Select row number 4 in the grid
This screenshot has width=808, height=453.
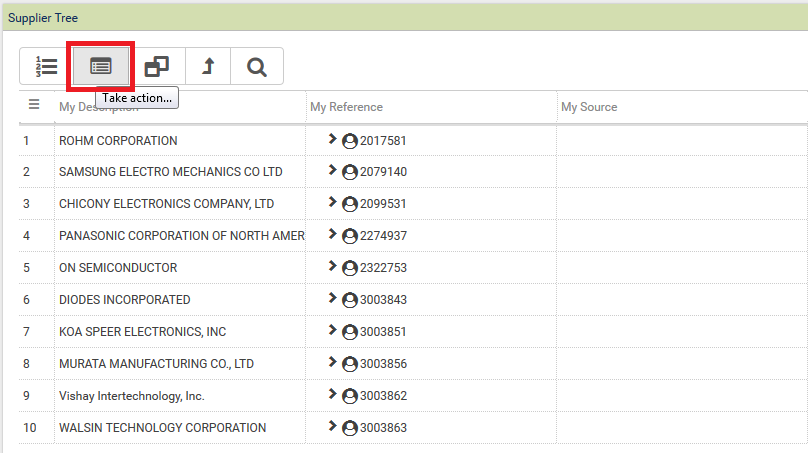click(x=28, y=236)
